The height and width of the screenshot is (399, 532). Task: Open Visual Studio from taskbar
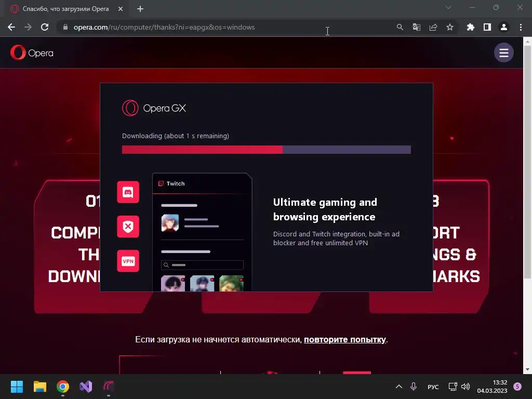[86, 387]
